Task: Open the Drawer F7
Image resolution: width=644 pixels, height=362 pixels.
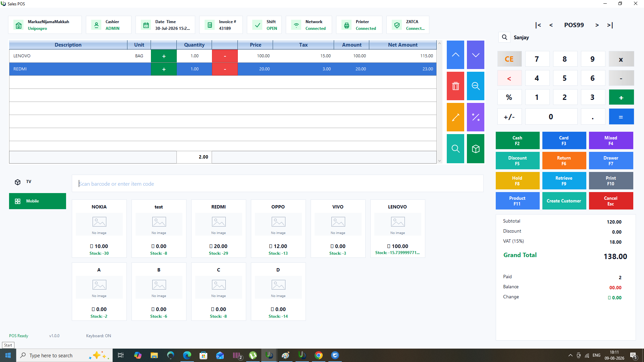Action: click(611, 161)
